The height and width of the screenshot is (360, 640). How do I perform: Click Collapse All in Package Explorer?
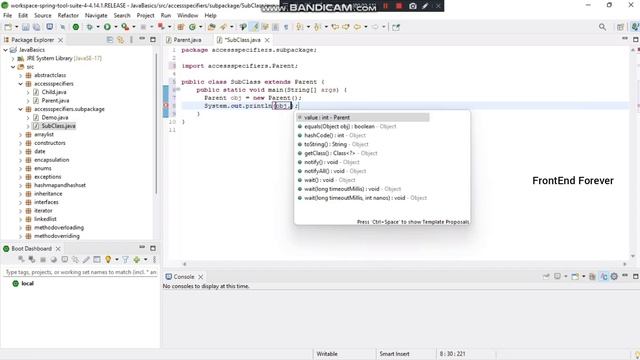point(110,40)
